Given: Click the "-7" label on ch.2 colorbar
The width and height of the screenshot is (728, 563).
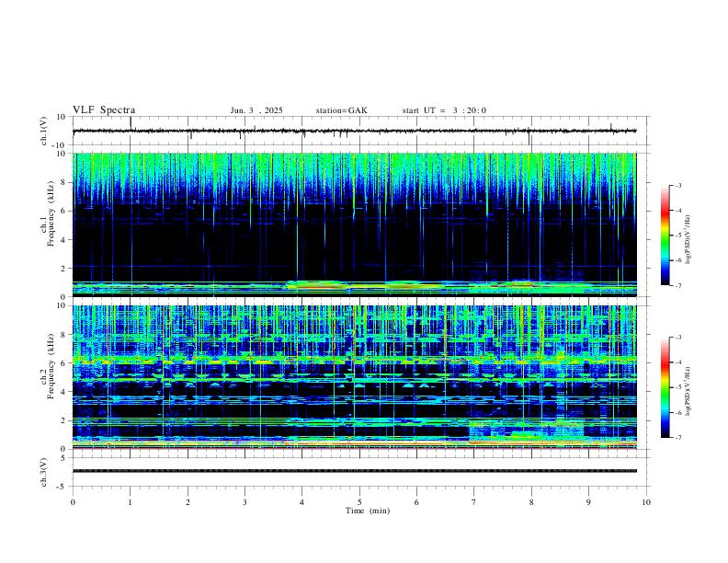Looking at the screenshot, I should tap(678, 438).
